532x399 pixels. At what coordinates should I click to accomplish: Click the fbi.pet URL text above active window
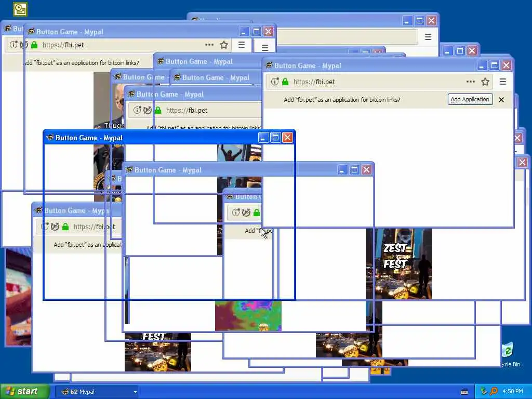point(187,110)
